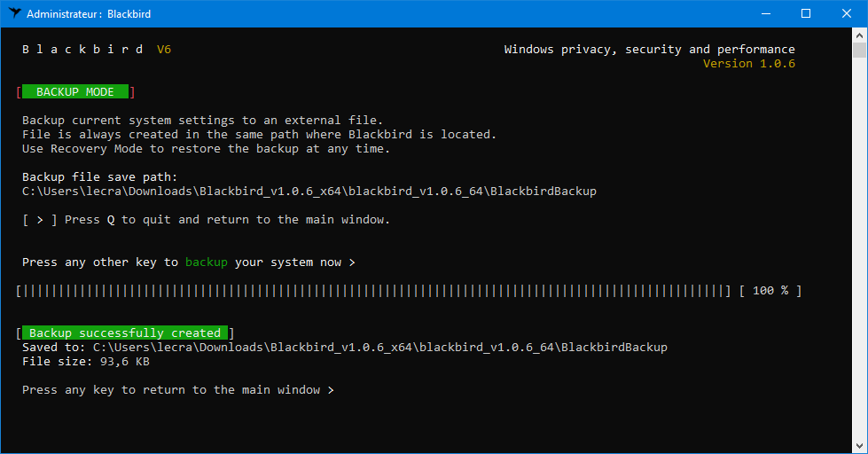
Task: Click the 'Version 1.0.6' text
Action: [x=749, y=64]
